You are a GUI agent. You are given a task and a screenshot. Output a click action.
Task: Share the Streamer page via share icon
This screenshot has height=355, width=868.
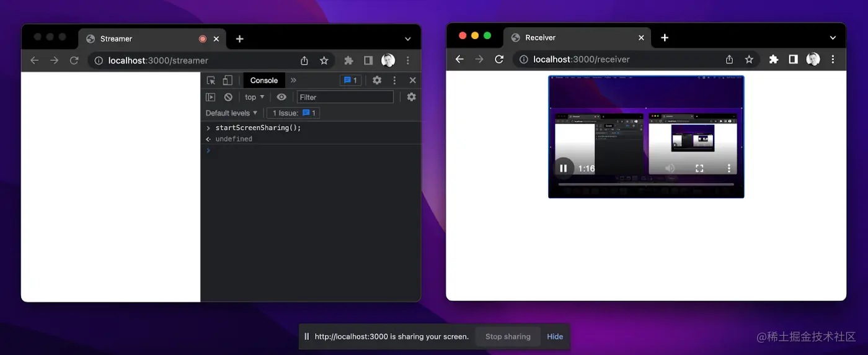pyautogui.click(x=304, y=60)
